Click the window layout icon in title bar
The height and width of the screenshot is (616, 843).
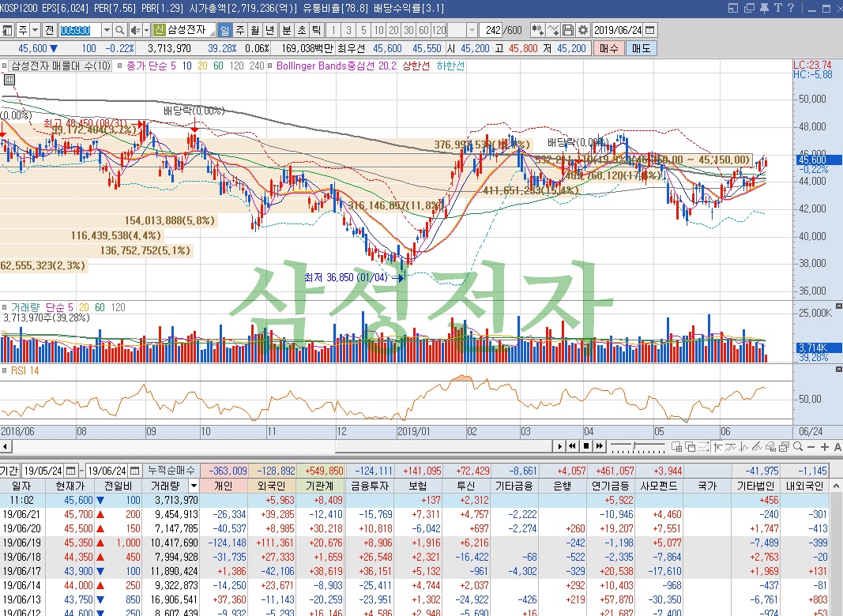(x=734, y=8)
